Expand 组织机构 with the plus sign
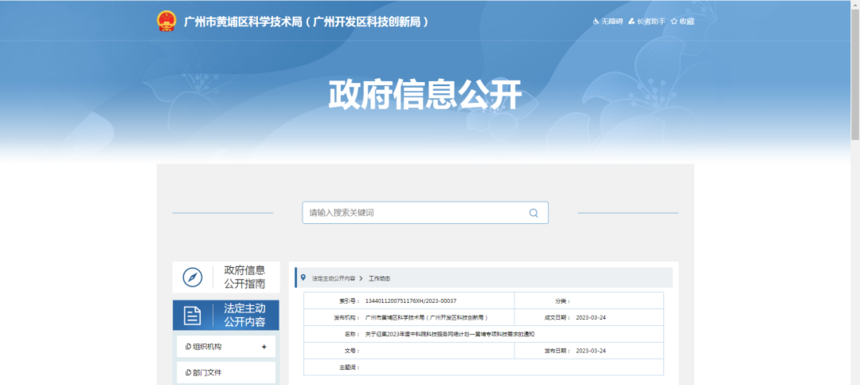This screenshot has width=860, height=385. pos(264,347)
